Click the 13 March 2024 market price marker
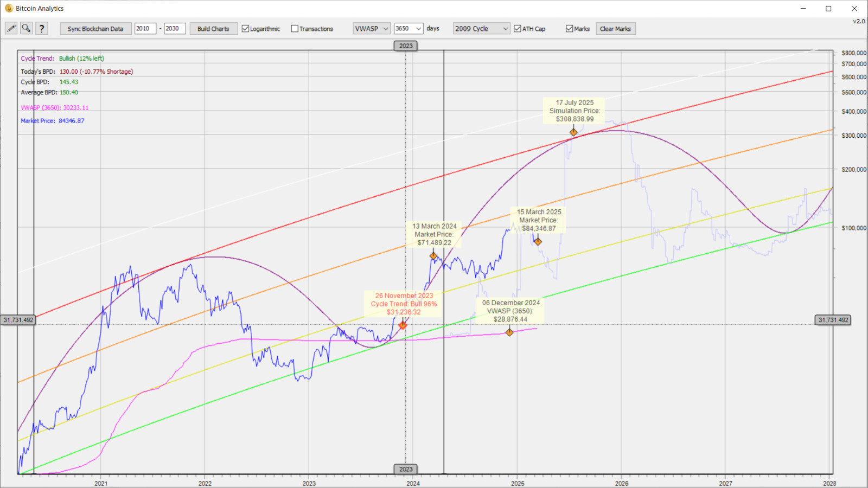The width and height of the screenshot is (868, 488). click(x=433, y=256)
